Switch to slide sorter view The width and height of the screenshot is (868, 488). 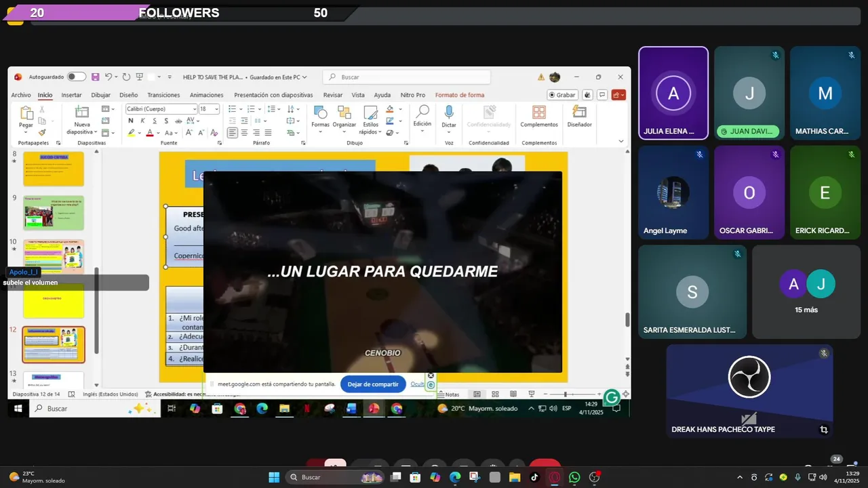(x=495, y=394)
